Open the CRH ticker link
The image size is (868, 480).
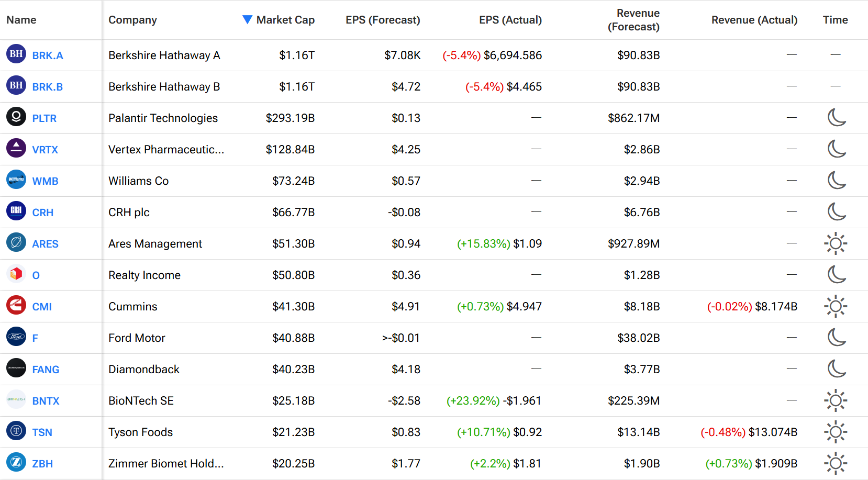(43, 213)
